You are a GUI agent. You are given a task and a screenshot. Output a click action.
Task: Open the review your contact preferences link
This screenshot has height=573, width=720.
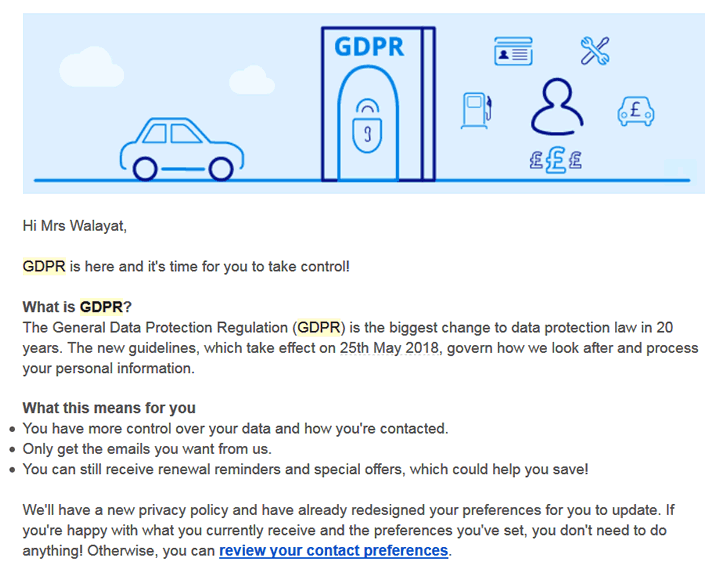(x=334, y=551)
